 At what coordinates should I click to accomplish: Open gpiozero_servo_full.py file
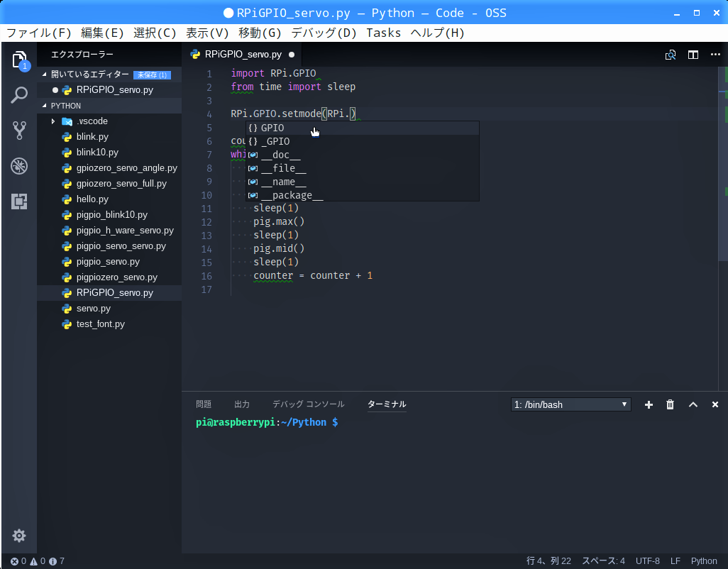[x=109, y=184]
